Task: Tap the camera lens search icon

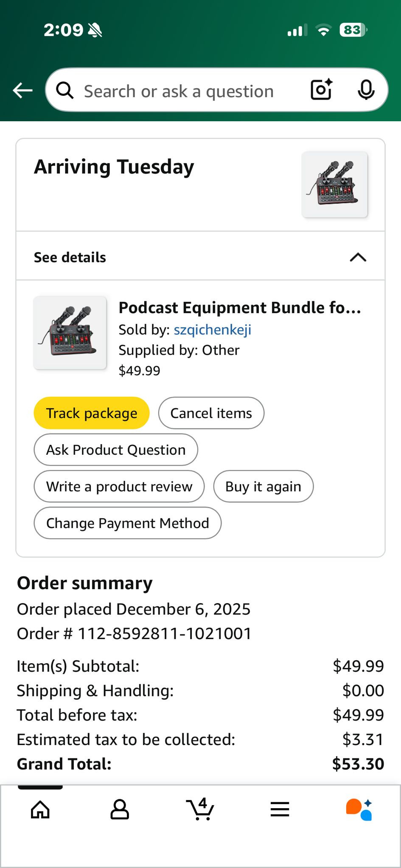Action: [x=321, y=90]
